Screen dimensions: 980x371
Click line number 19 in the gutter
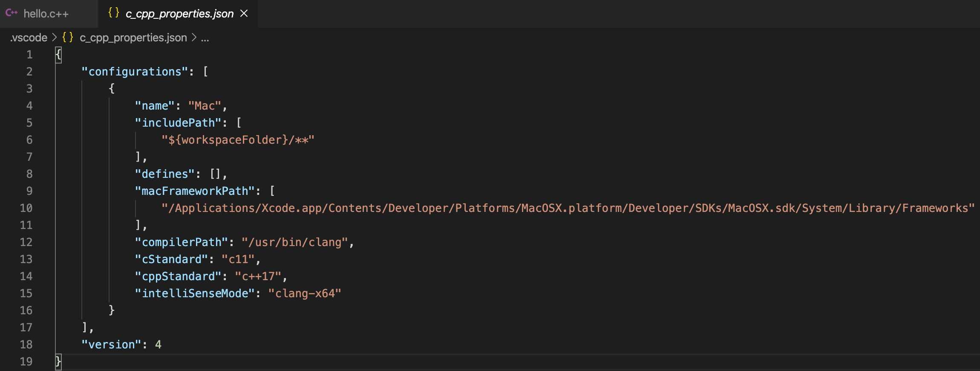pos(26,362)
